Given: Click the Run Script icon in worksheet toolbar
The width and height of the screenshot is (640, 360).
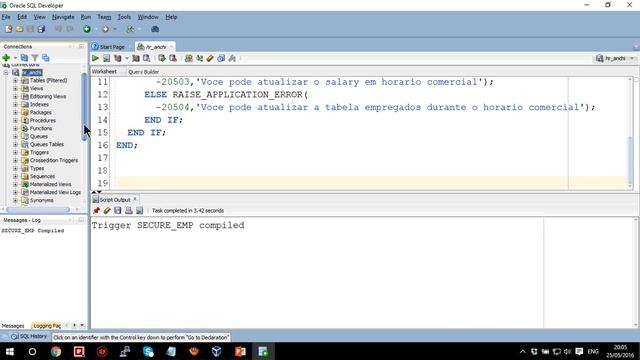Looking at the screenshot, I should pyautogui.click(x=106, y=58).
